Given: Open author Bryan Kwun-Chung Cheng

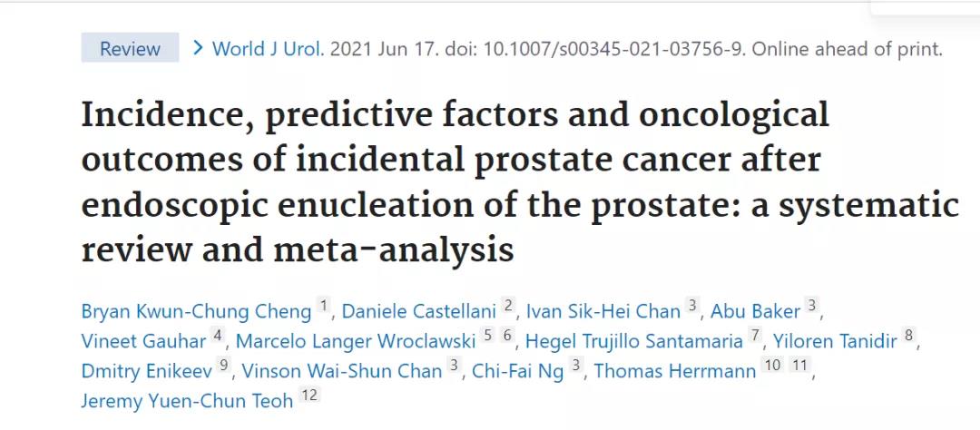Looking at the screenshot, I should (196, 312).
